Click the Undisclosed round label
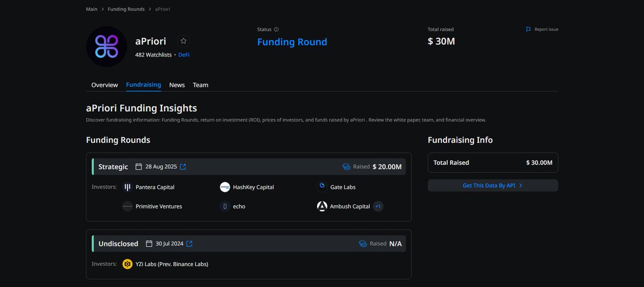 [x=118, y=243]
